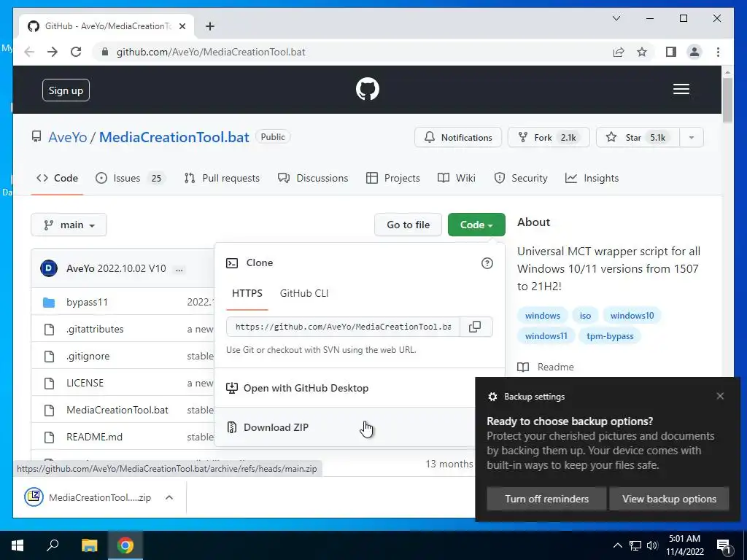Screen dimensions: 747x560
Task: Open MediaCreationTool.bat file in list
Action: [117, 410]
